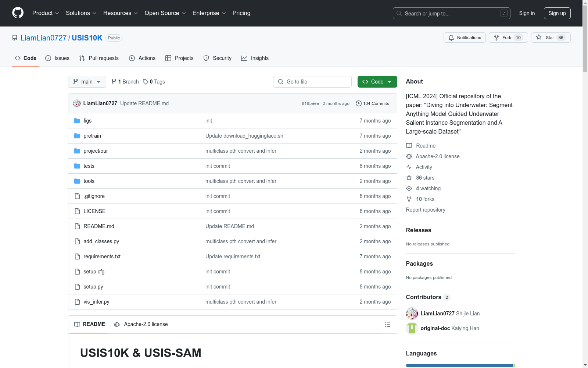
Task: Click the .gitignore file icon
Action: (77, 196)
